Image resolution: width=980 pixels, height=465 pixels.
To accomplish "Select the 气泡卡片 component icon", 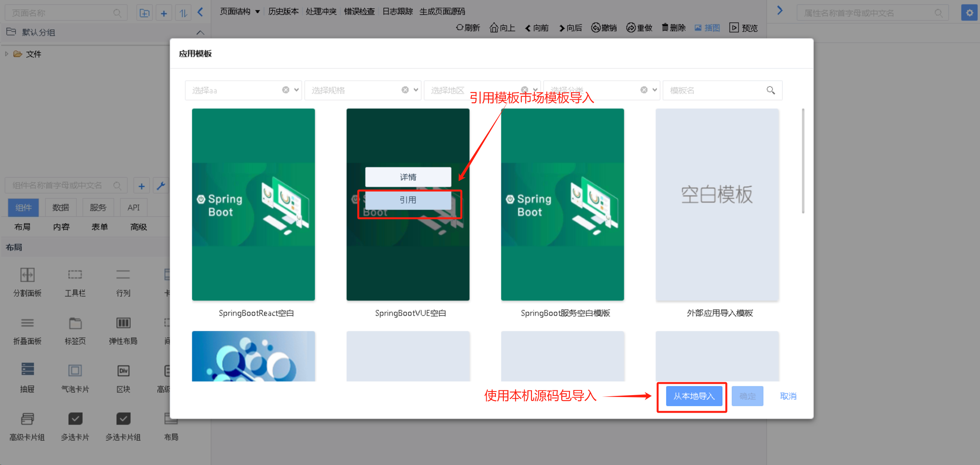I will 75,370.
